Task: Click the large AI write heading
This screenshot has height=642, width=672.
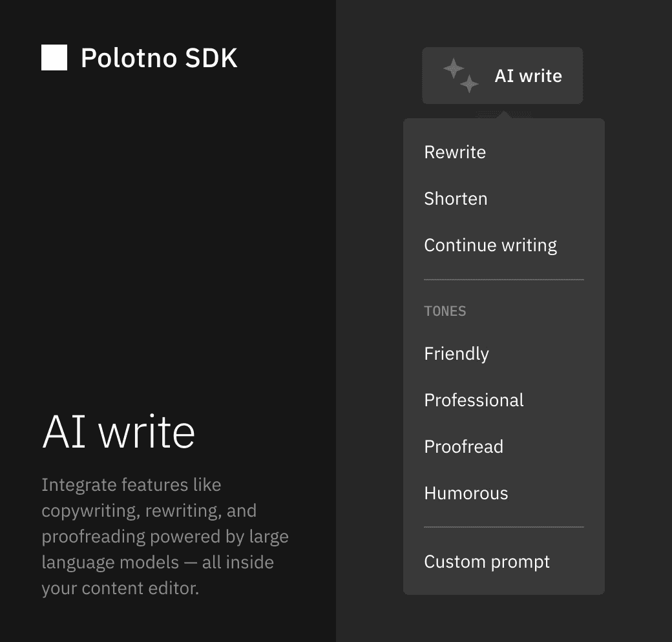Action: 119,431
